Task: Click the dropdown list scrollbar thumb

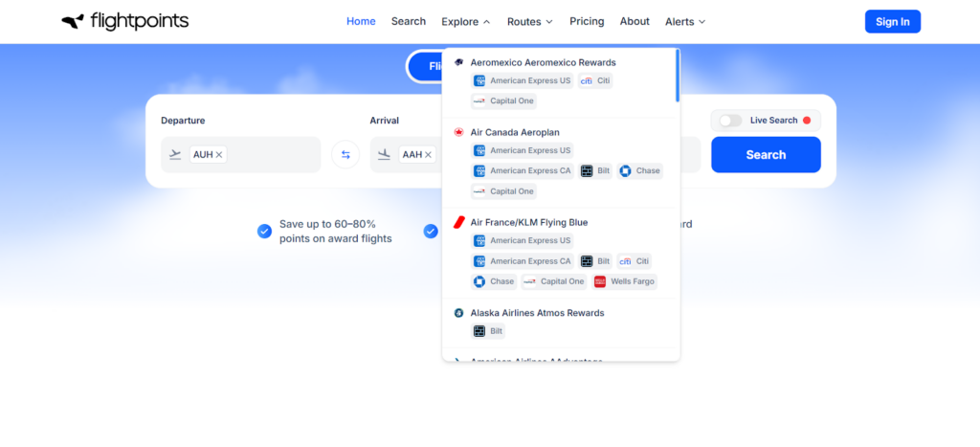Action: (678, 75)
